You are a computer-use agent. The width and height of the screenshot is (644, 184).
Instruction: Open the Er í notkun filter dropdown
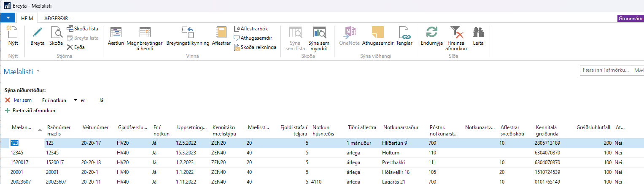(x=75, y=100)
